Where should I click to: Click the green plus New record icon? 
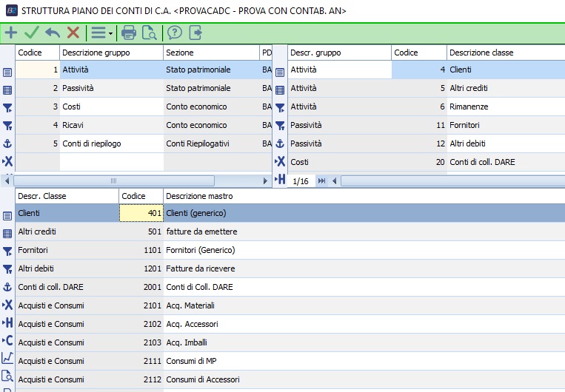point(11,33)
